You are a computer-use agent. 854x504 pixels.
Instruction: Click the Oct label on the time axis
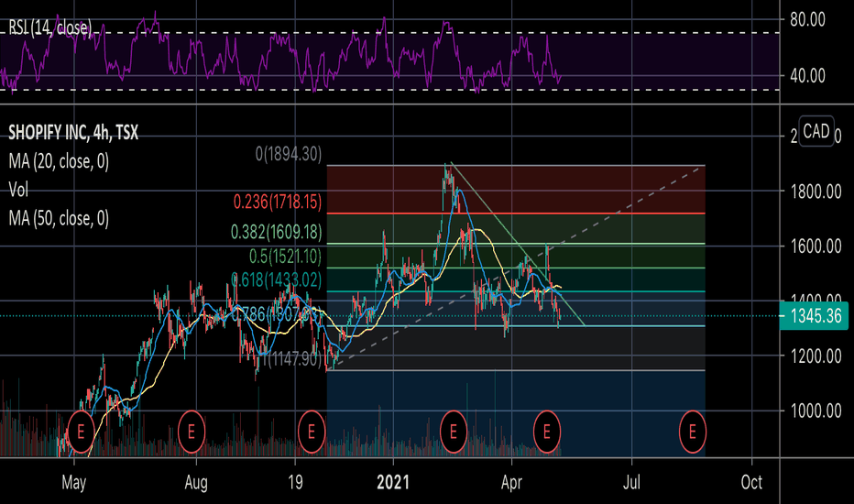(751, 483)
